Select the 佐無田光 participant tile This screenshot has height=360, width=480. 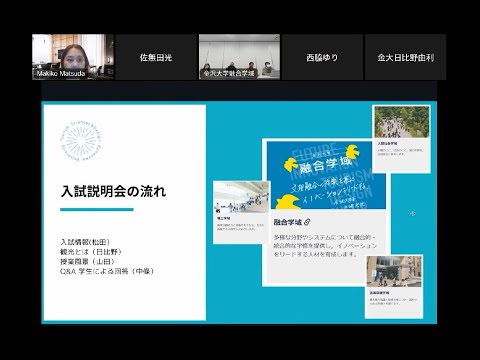click(156, 57)
